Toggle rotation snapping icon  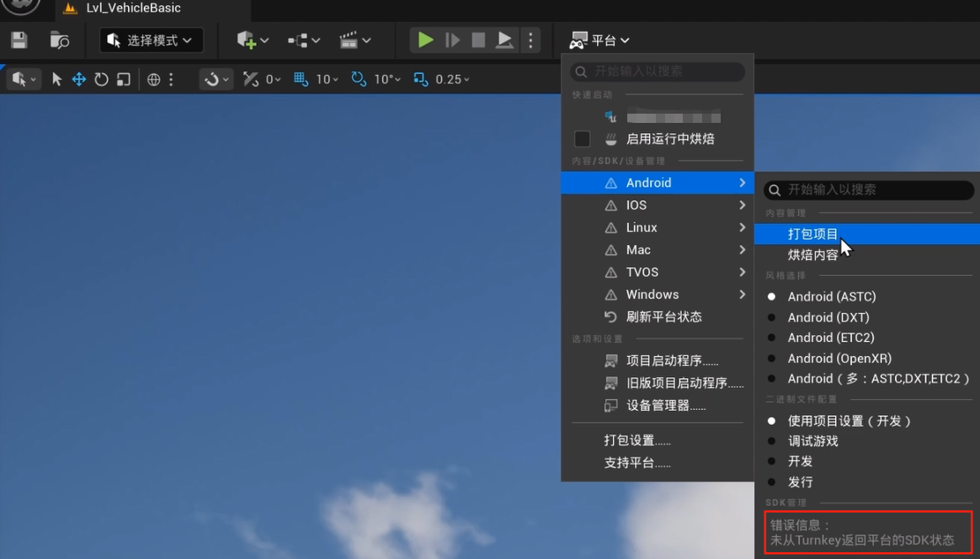359,79
